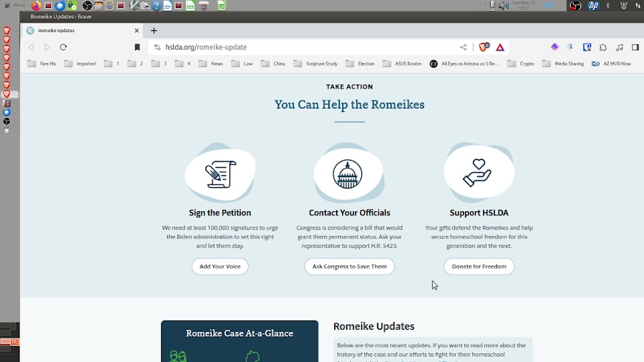Click the music note media control icon
The height and width of the screenshot is (362, 644).
[x=619, y=47]
